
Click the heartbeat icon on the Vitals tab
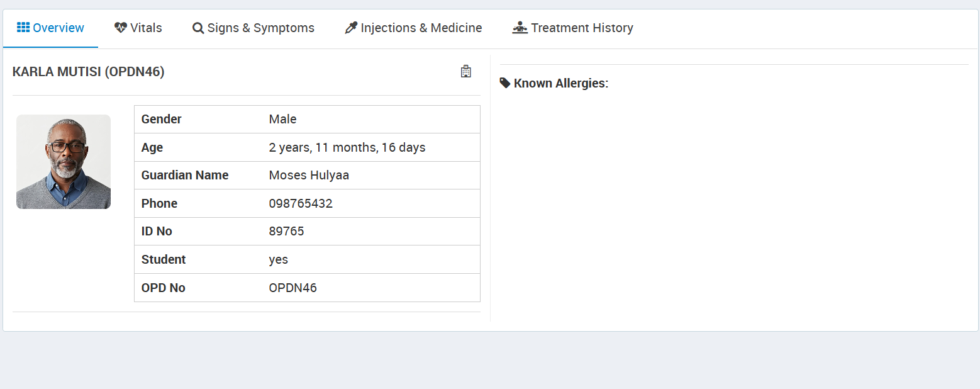121,28
